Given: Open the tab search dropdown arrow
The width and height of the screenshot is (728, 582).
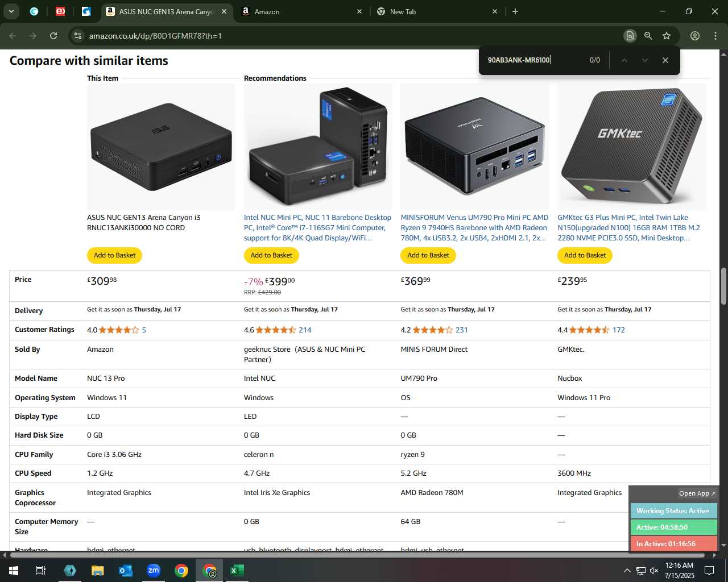Looking at the screenshot, I should point(11,11).
